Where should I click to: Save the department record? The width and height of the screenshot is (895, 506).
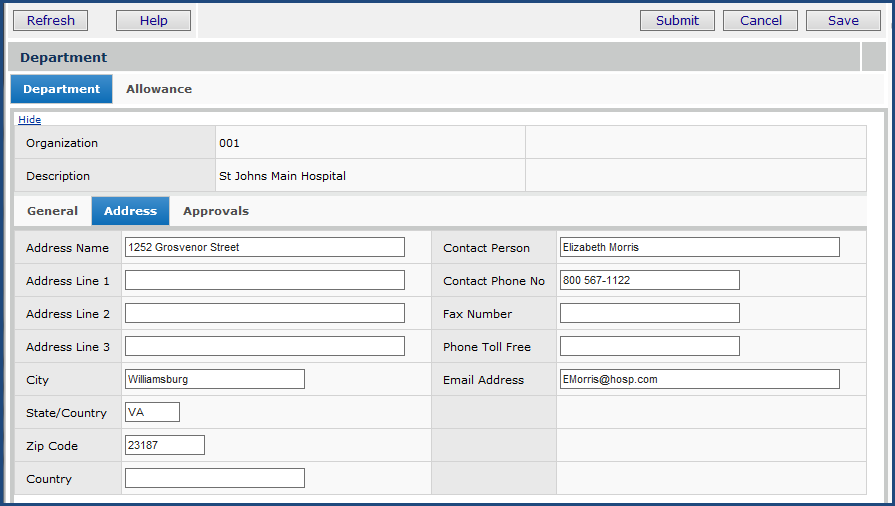pyautogui.click(x=843, y=21)
